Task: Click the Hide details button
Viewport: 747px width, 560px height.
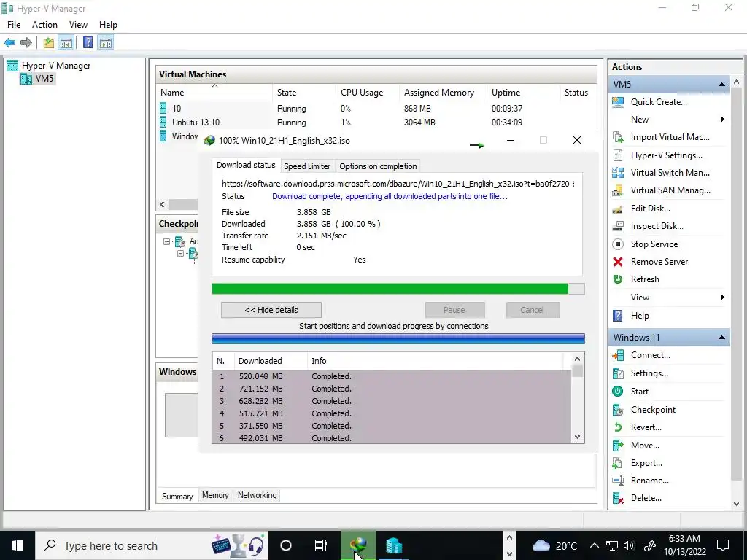Action: tap(271, 310)
